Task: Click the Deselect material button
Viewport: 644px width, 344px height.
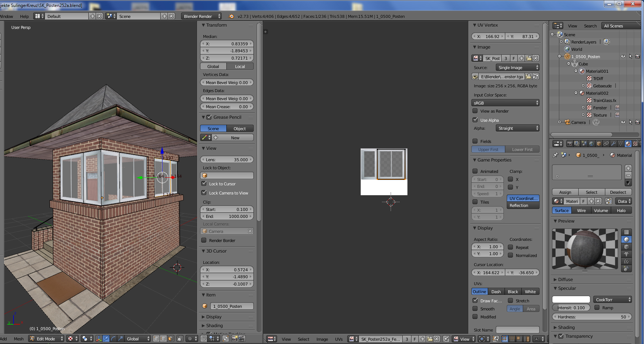Action: click(618, 192)
